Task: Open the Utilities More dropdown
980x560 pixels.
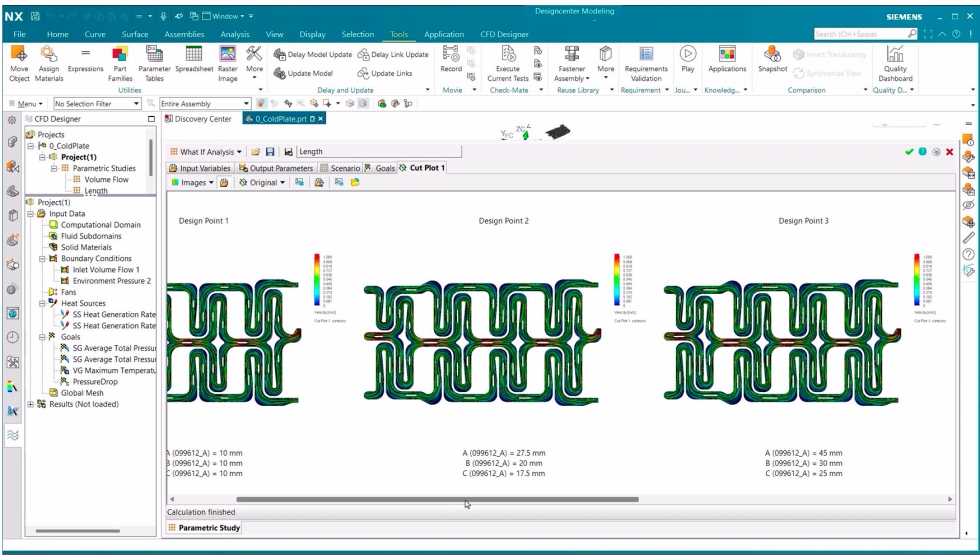Action: pyautogui.click(x=254, y=62)
